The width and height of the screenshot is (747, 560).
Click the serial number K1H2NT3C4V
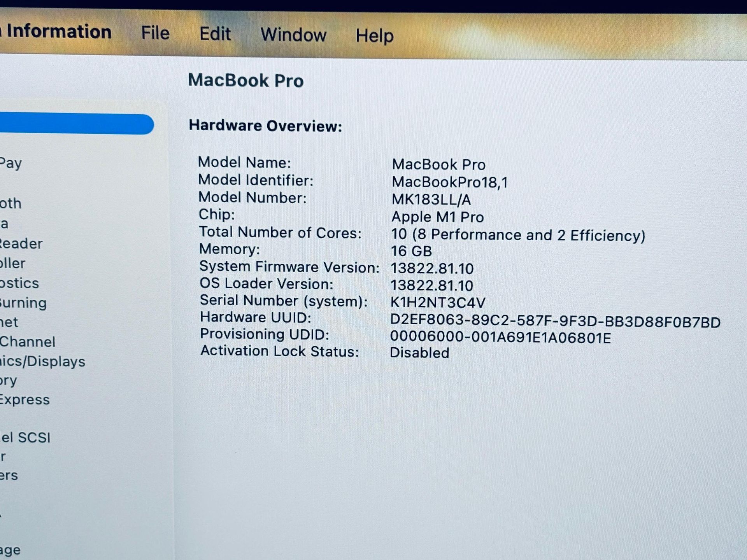(438, 302)
